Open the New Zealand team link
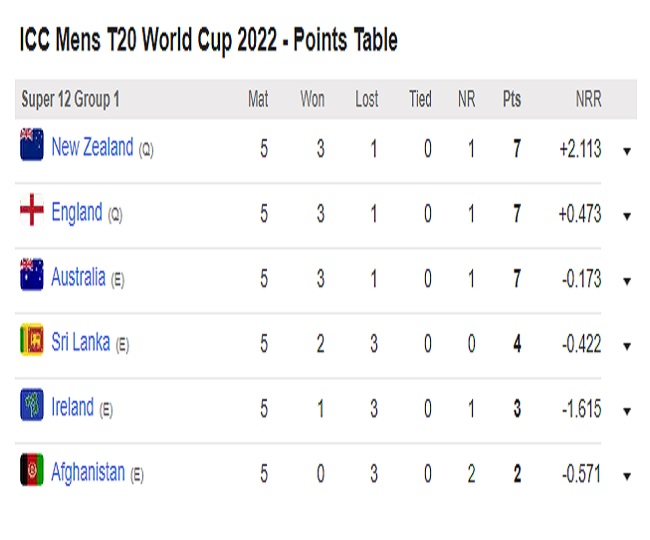This screenshot has height=540, width=650. (92, 148)
